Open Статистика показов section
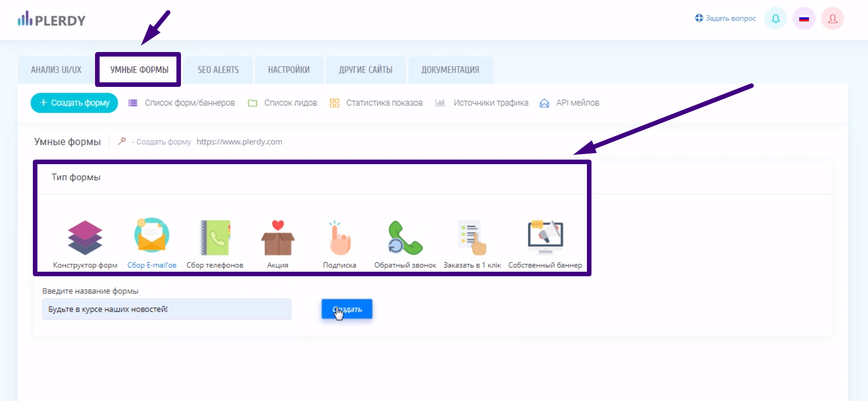 (384, 103)
